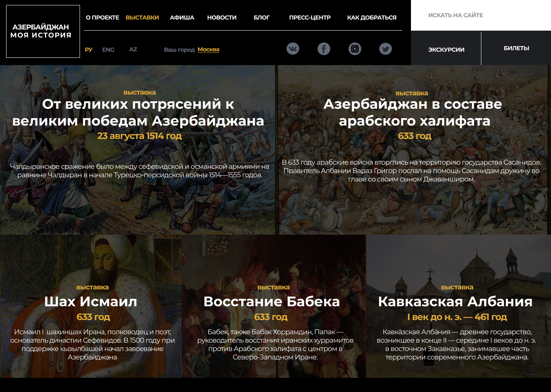Click the date '23 августа 1514 год'
551x392 pixels.
139,136
